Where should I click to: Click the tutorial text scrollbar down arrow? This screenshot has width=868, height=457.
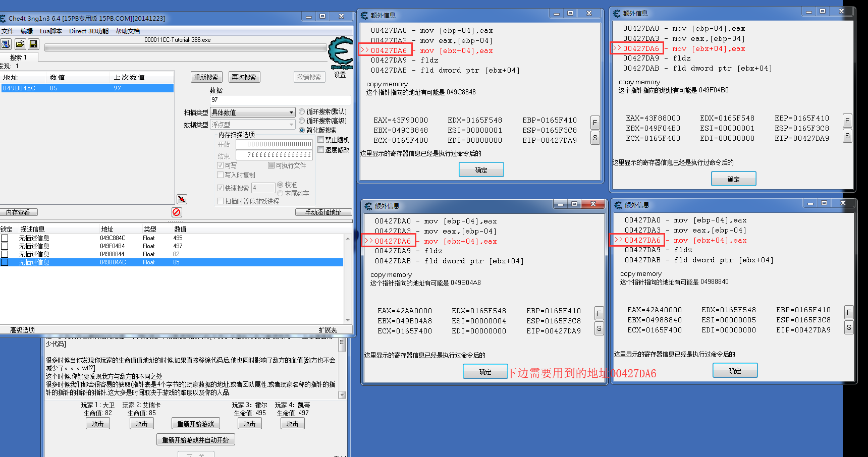[x=342, y=395]
